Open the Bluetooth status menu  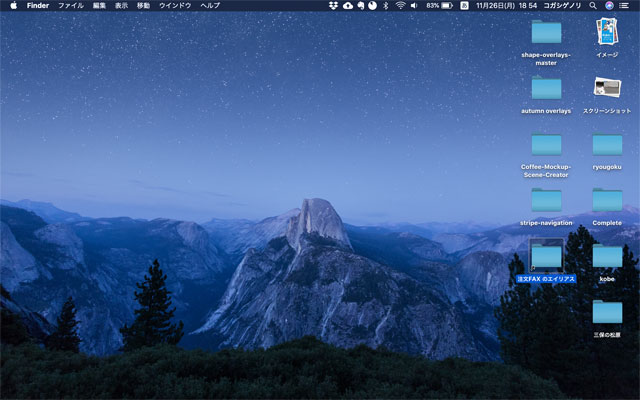pyautogui.click(x=386, y=6)
